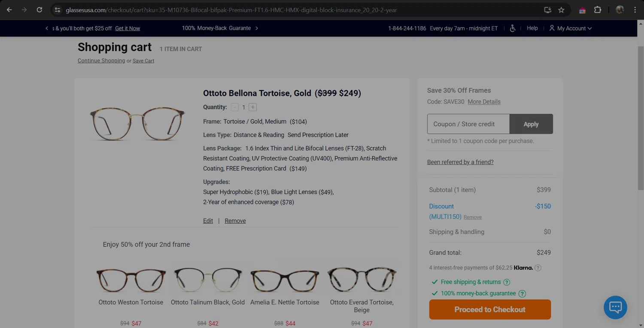Image resolution: width=644 pixels, height=328 pixels.
Task: Open the install app icon in address bar
Action: point(547,10)
